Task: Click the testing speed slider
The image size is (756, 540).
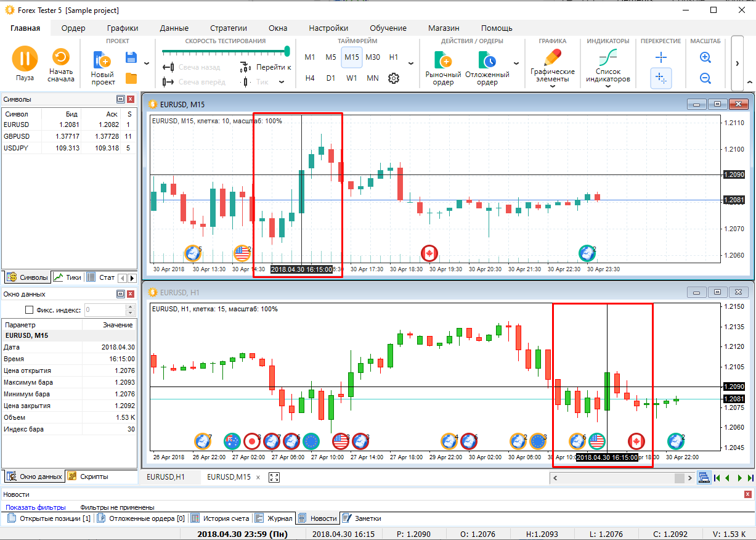Action: click(x=225, y=52)
